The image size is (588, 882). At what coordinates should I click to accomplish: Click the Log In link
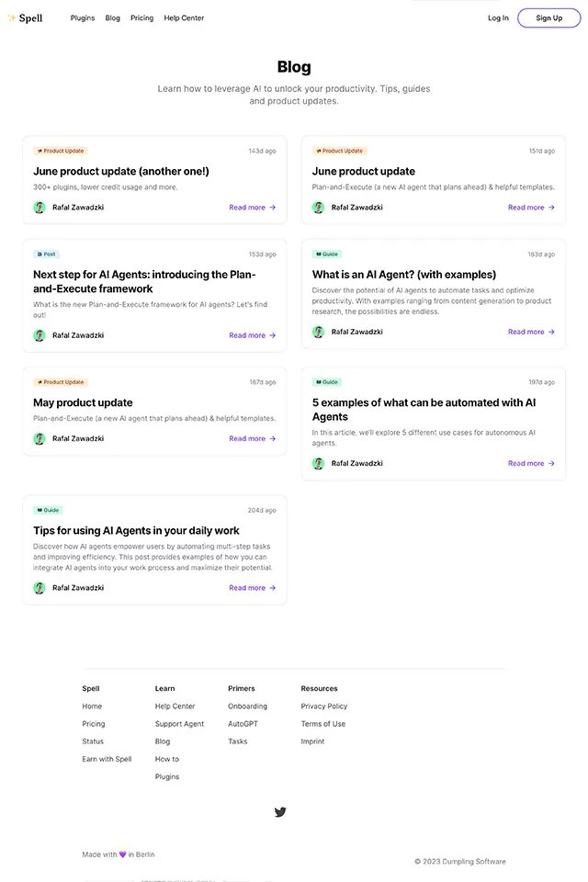click(498, 18)
